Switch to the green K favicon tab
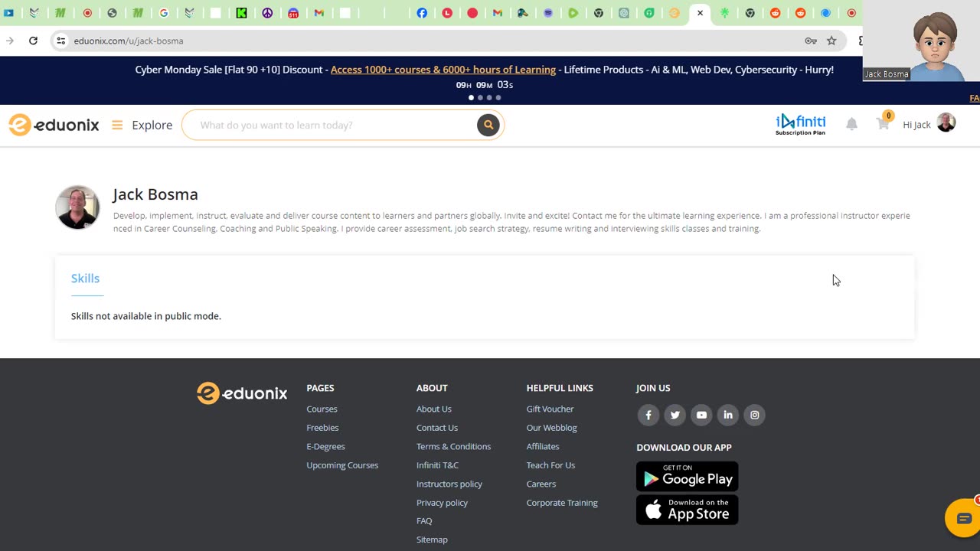 [x=241, y=13]
